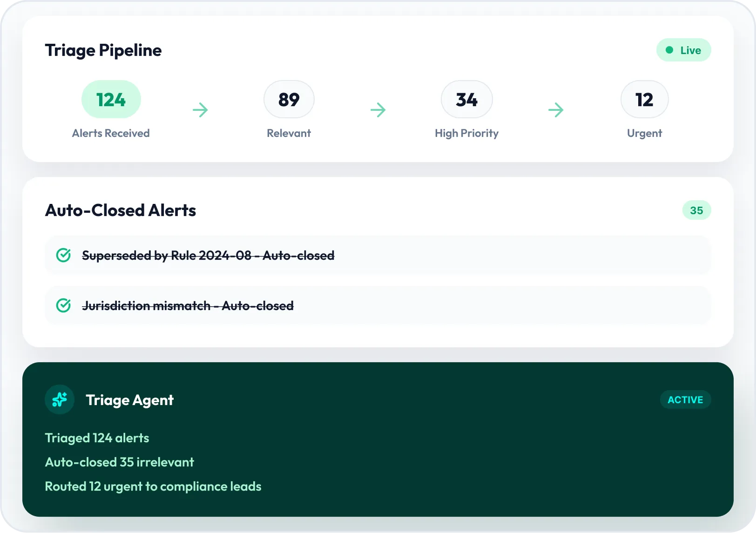Viewport: 756px width, 533px height.
Task: Click the "Auto-closed 35 irrelevant" line
Action: (x=119, y=462)
